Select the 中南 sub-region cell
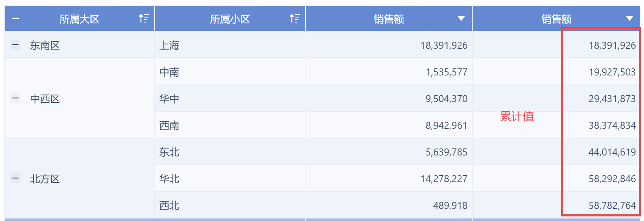Viewport: 644px width, 221px height. click(x=169, y=72)
